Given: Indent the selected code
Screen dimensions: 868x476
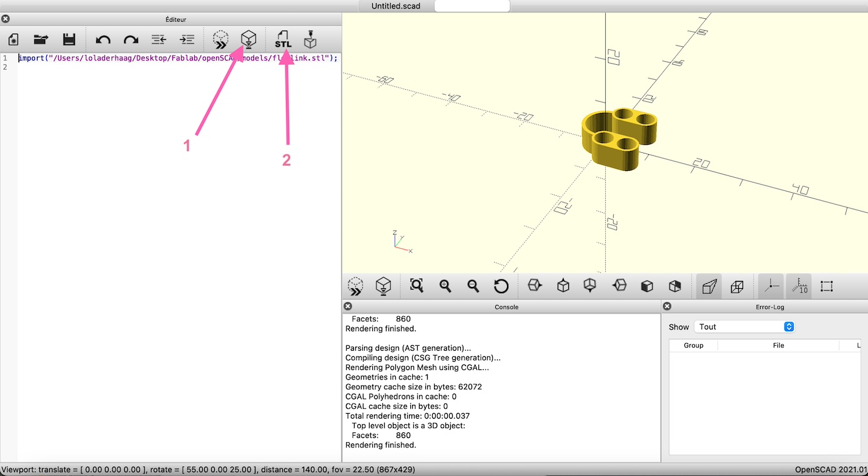Looking at the screenshot, I should pyautogui.click(x=187, y=40).
